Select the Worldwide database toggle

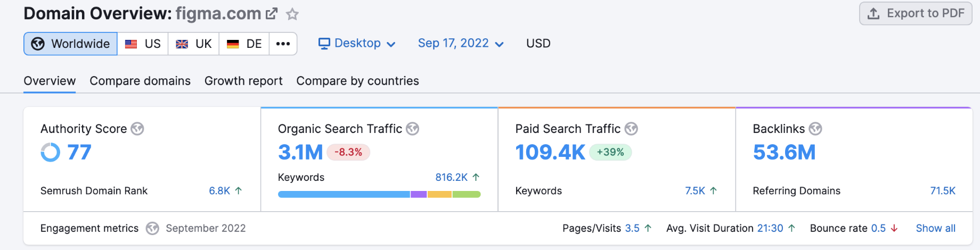coord(70,44)
